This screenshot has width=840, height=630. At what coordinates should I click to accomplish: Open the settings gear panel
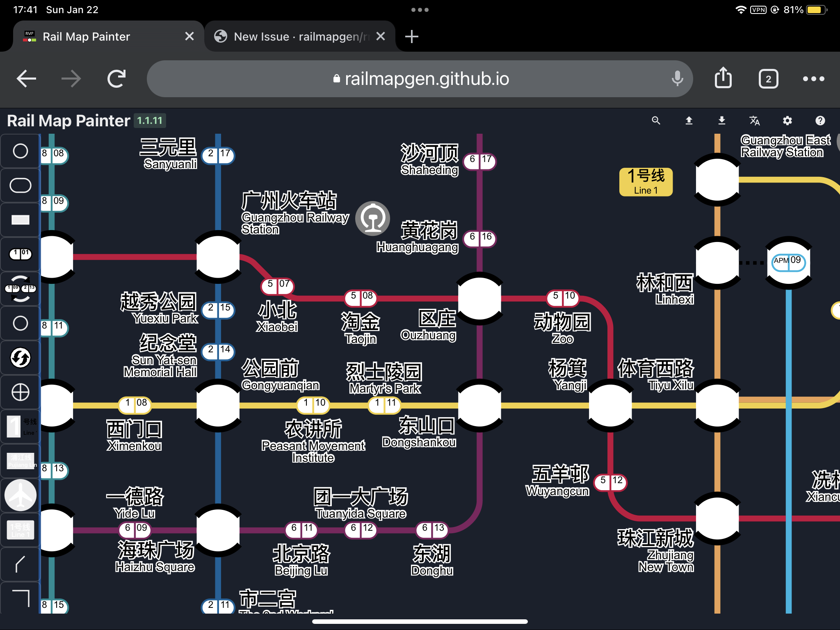coord(787,121)
